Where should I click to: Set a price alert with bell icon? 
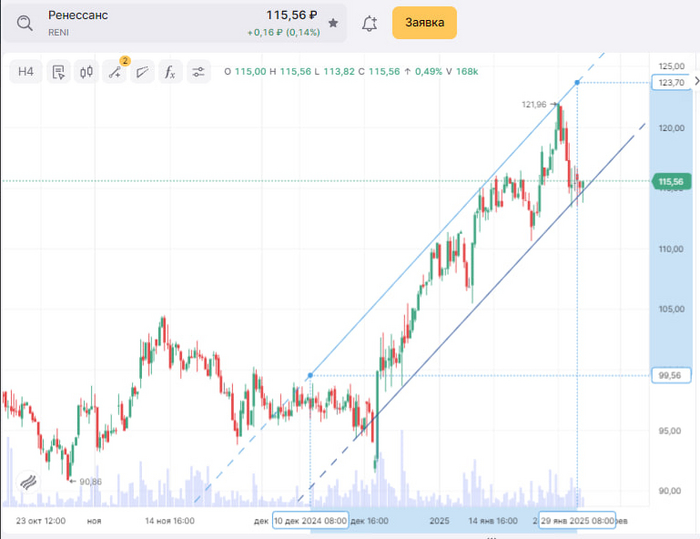pos(369,23)
